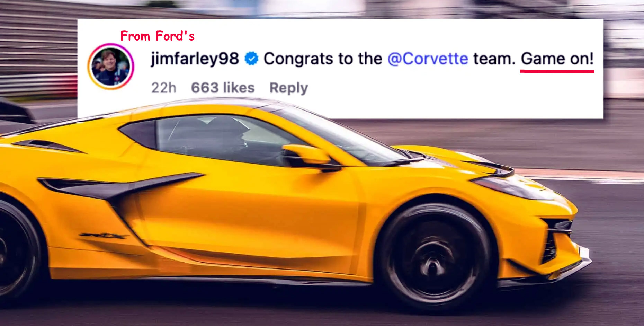Click the underlined "Game on!" text
Viewport: 644px width, 326px height.
pyautogui.click(x=557, y=59)
